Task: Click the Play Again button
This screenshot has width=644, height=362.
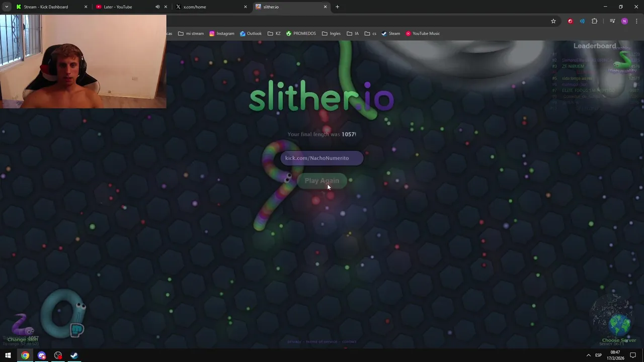Action: point(322,180)
